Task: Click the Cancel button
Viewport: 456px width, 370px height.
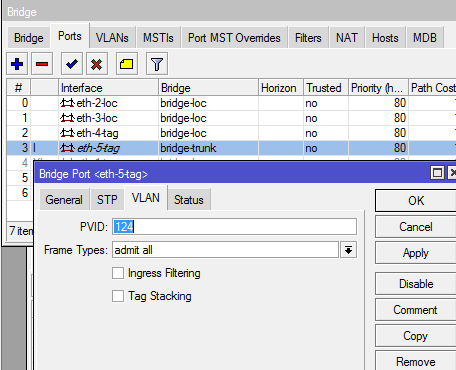Action: (x=416, y=227)
